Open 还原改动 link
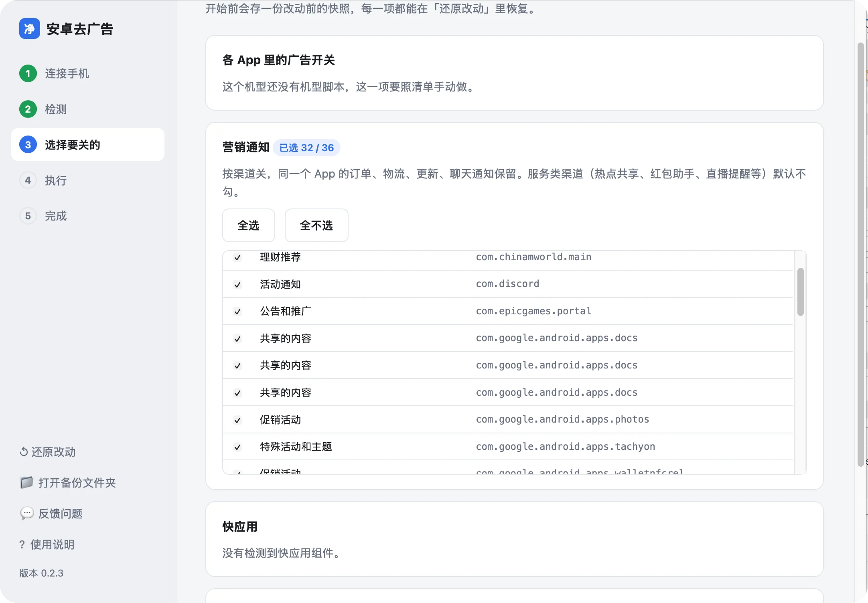This screenshot has width=868, height=603. [x=48, y=452]
